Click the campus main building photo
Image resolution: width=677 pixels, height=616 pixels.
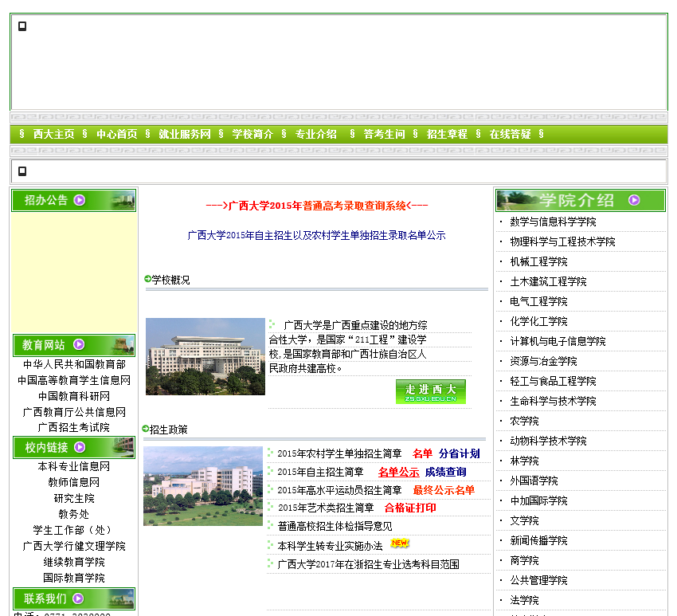click(205, 356)
